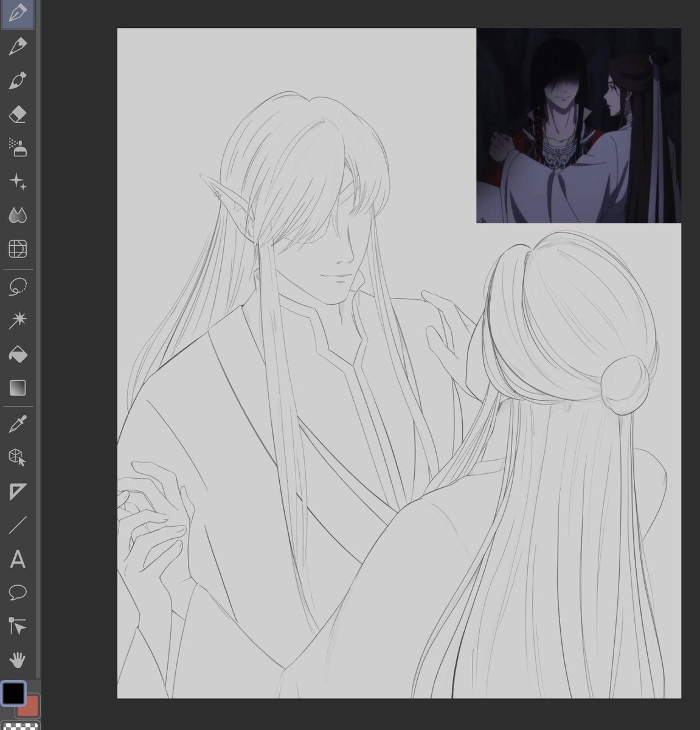This screenshot has height=730, width=700.
Task: Select the Balloon speech bubble tool
Action: click(x=18, y=592)
